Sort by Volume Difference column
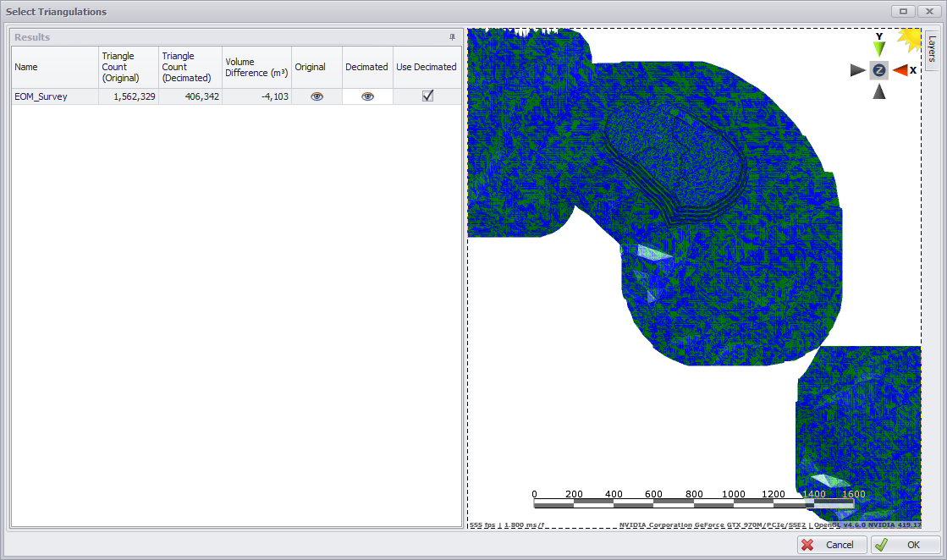This screenshot has width=947, height=560. tap(256, 67)
